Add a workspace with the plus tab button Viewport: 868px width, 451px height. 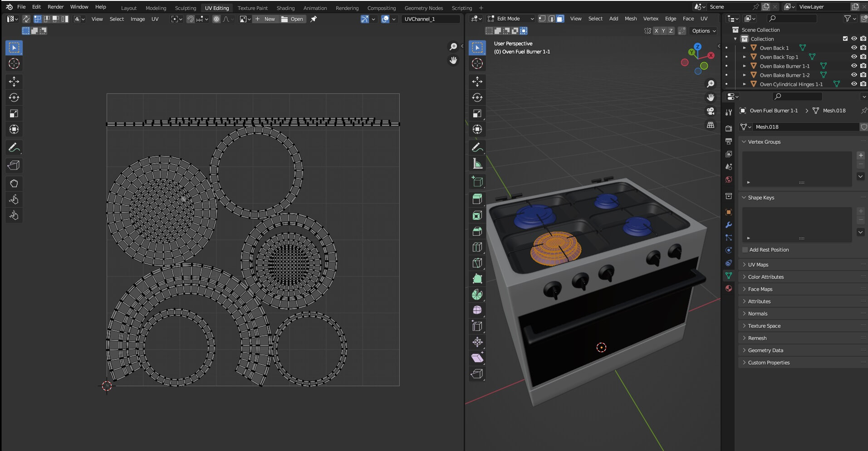tap(481, 8)
